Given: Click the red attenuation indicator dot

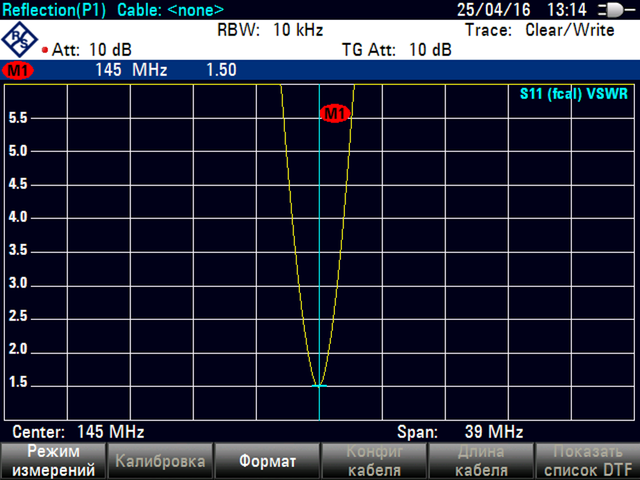Looking at the screenshot, I should click(x=45, y=49).
